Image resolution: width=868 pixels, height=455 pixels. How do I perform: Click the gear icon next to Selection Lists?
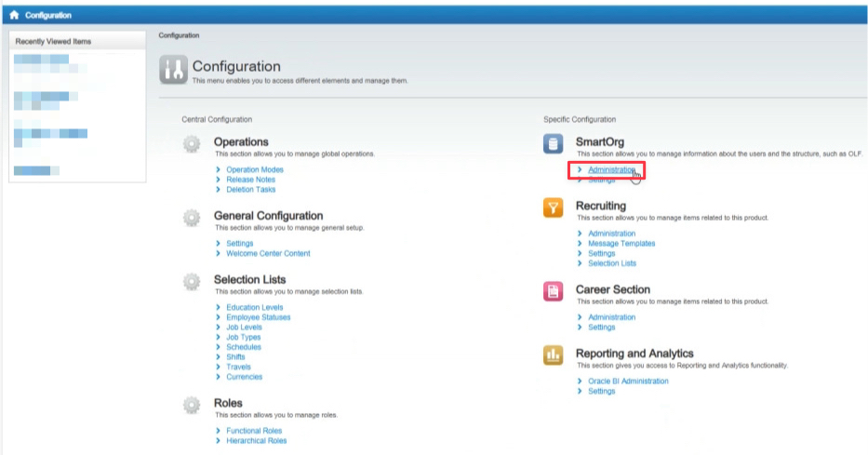[x=192, y=282]
